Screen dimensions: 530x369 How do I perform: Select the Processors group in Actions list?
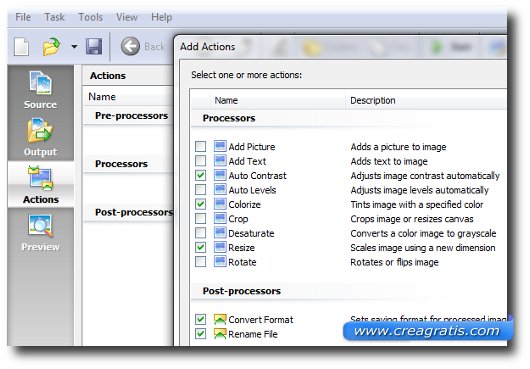click(x=121, y=164)
